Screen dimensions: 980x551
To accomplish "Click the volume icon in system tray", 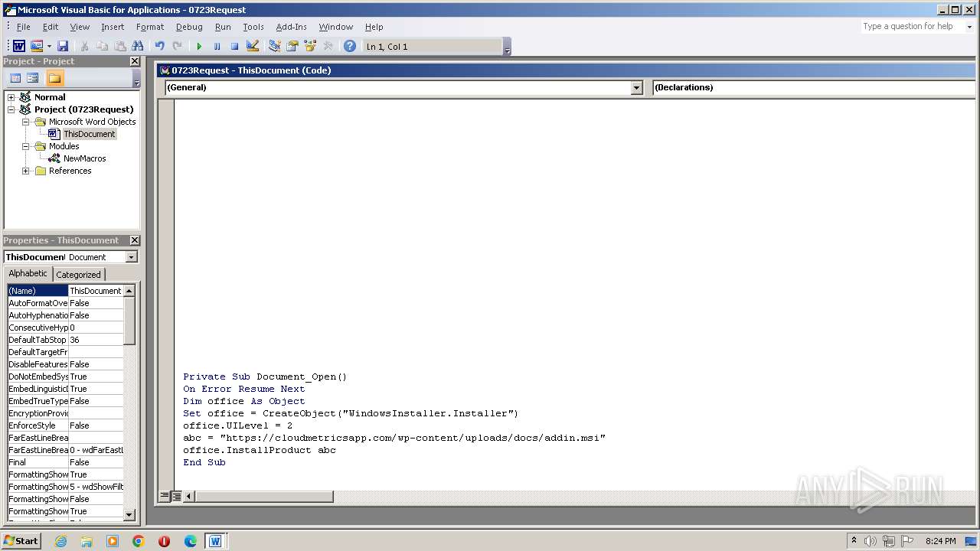I will tap(871, 541).
